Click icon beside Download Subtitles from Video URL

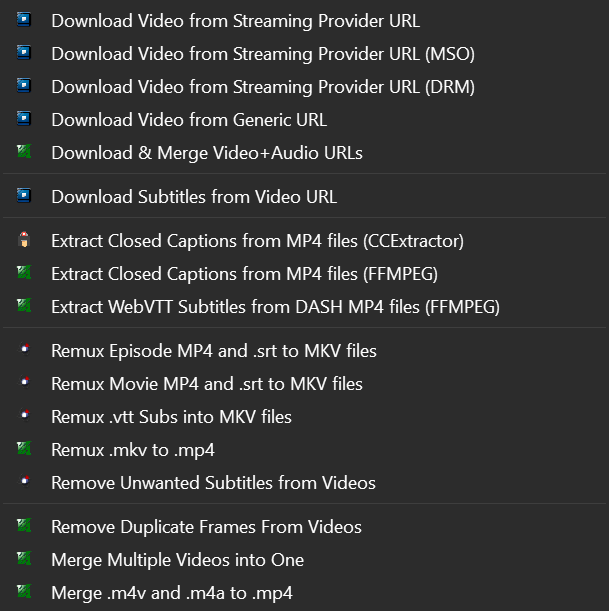(x=25, y=196)
